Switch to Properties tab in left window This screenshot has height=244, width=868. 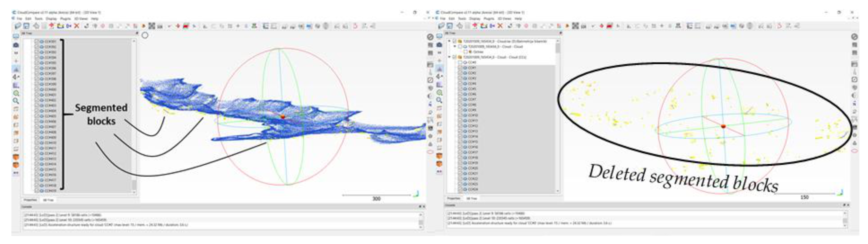tap(30, 200)
